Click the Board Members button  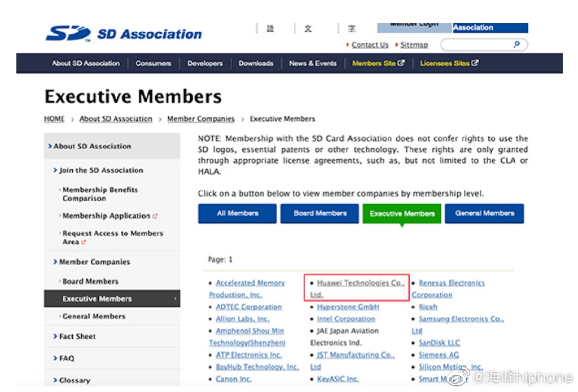click(x=319, y=214)
